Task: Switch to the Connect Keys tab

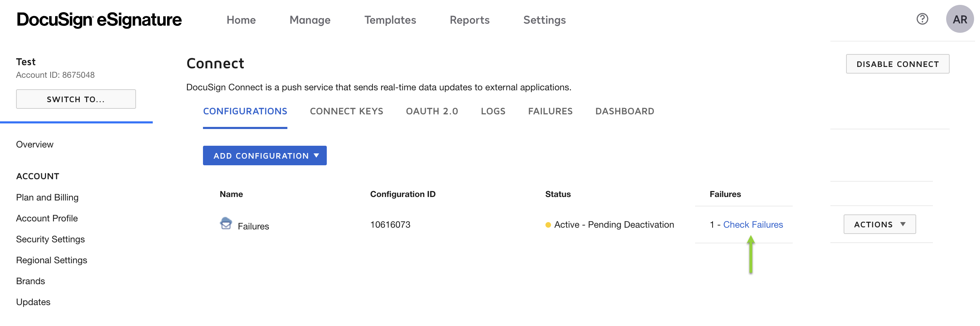Action: (346, 112)
